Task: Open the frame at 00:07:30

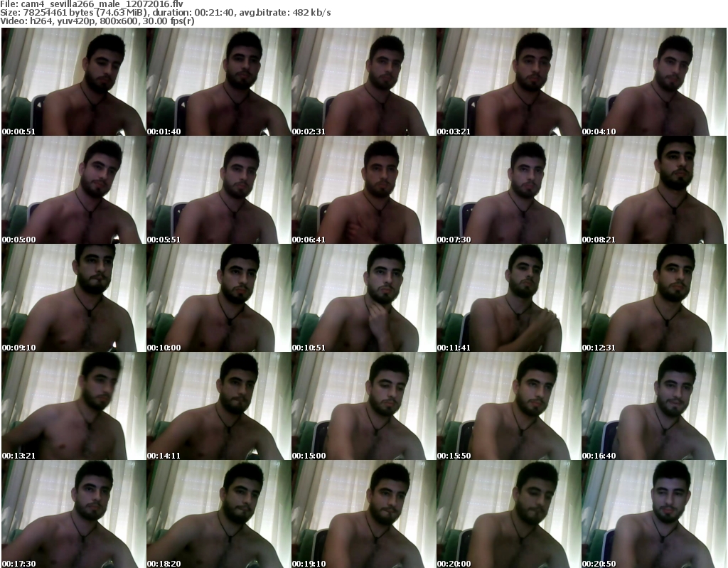Action: click(509, 190)
